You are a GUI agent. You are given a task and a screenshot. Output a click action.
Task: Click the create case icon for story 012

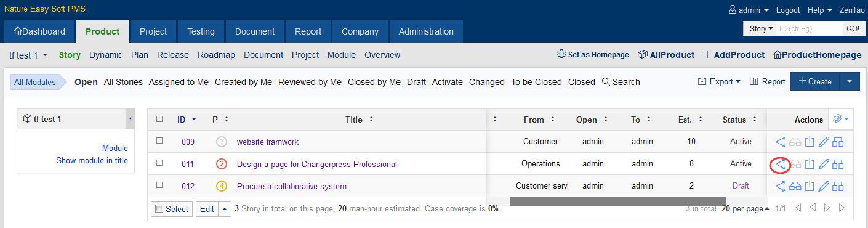click(838, 187)
